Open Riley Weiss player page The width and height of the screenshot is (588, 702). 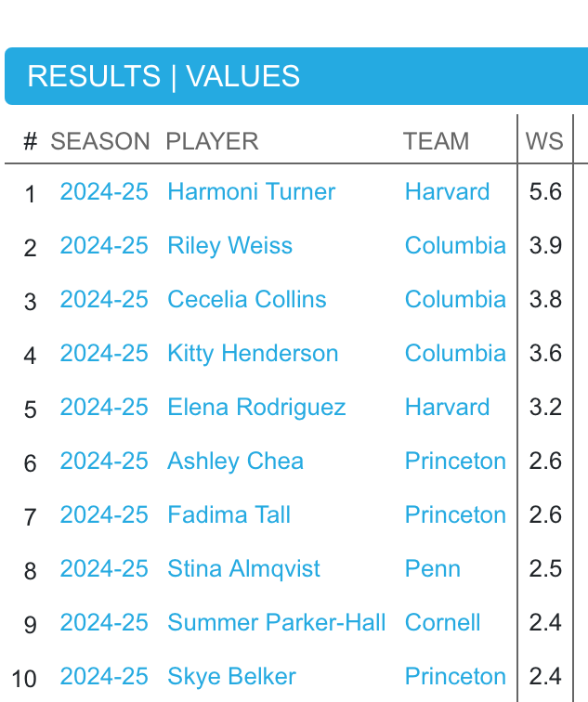pos(229,246)
